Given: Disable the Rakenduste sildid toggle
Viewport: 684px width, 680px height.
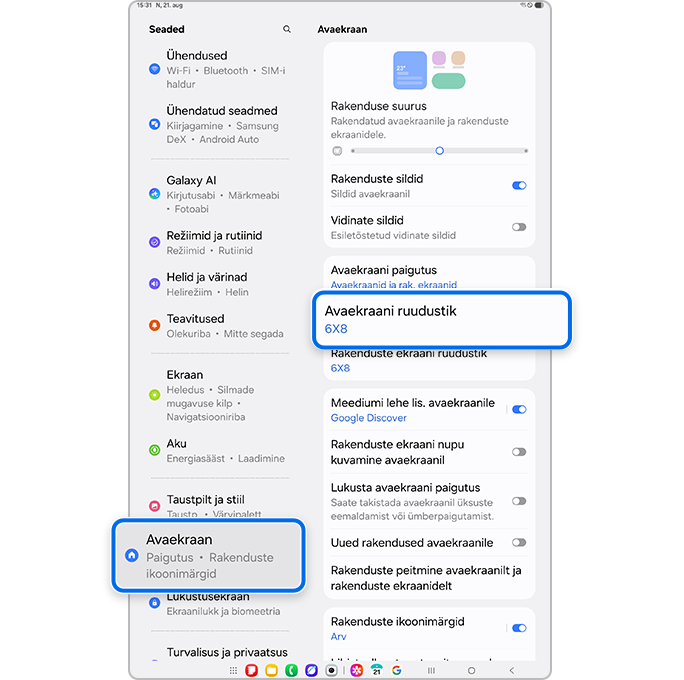Looking at the screenshot, I should click(519, 186).
